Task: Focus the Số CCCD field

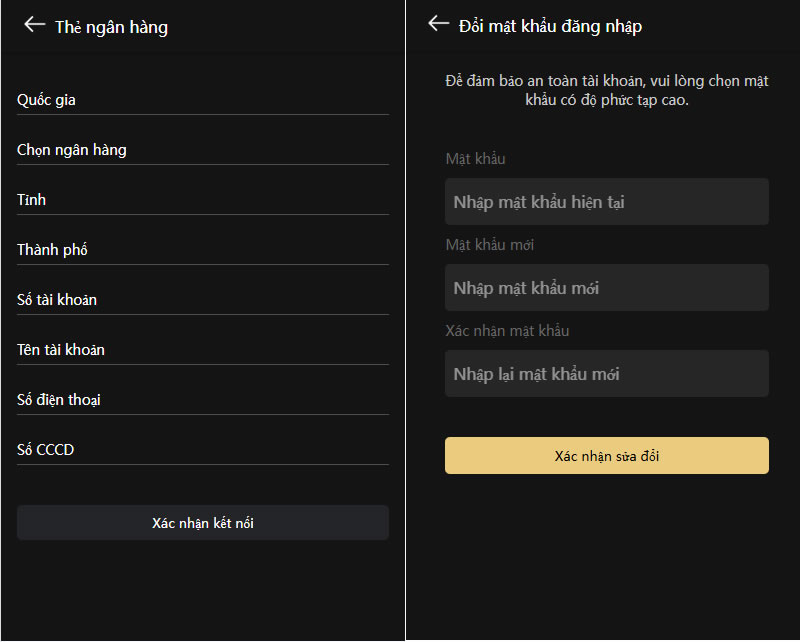Action: pos(202,450)
